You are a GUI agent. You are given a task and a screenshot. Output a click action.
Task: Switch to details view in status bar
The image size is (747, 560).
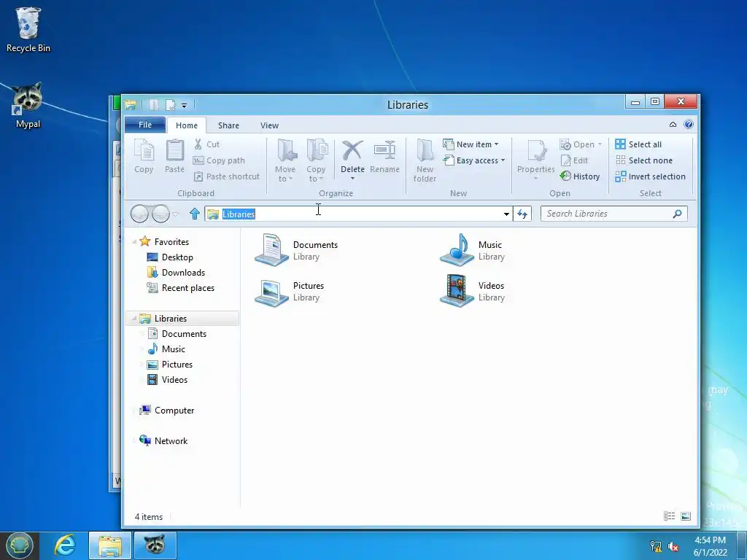(670, 516)
